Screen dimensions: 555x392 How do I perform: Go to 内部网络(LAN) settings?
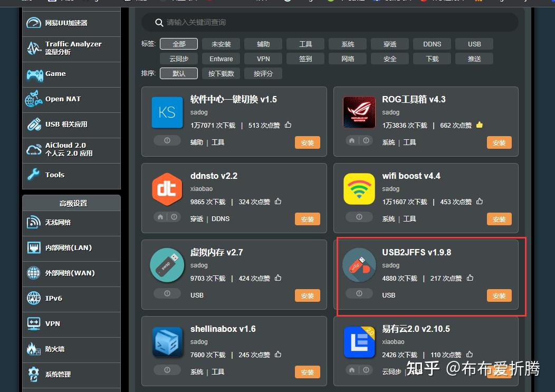[x=72, y=248]
